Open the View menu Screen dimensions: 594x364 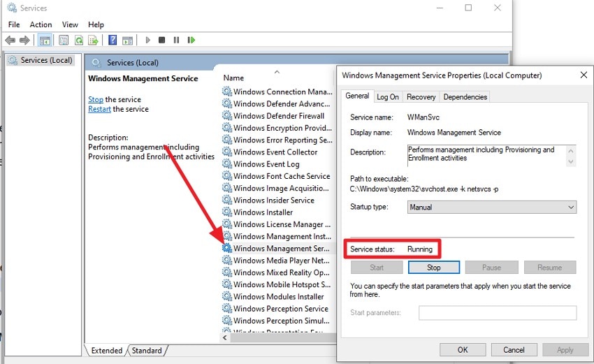pos(70,24)
